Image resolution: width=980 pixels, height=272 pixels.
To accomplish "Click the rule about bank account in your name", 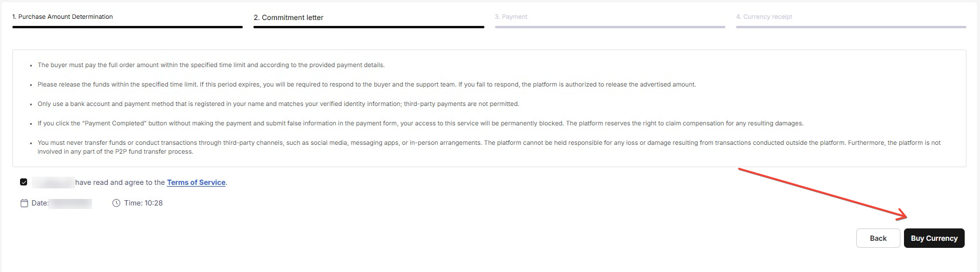I will (278, 104).
